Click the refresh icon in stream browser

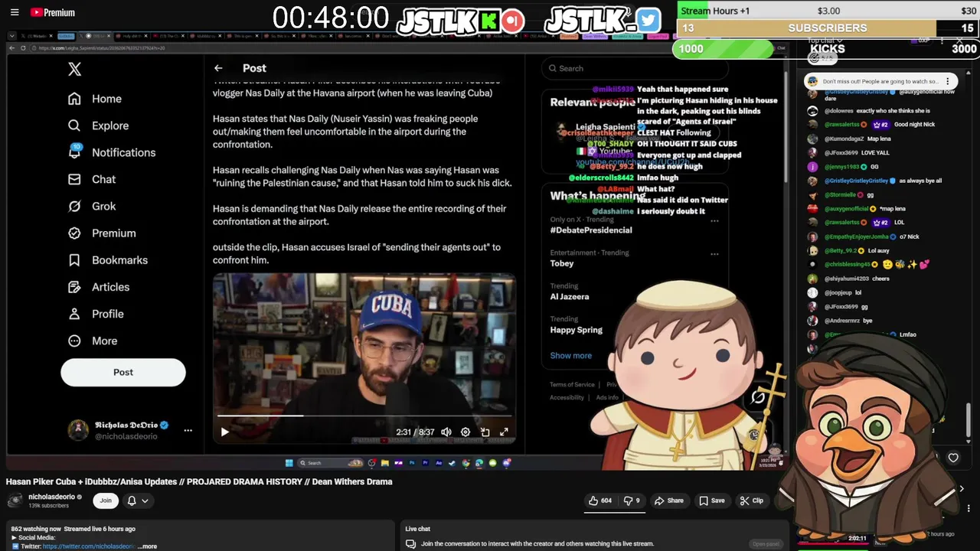point(23,48)
